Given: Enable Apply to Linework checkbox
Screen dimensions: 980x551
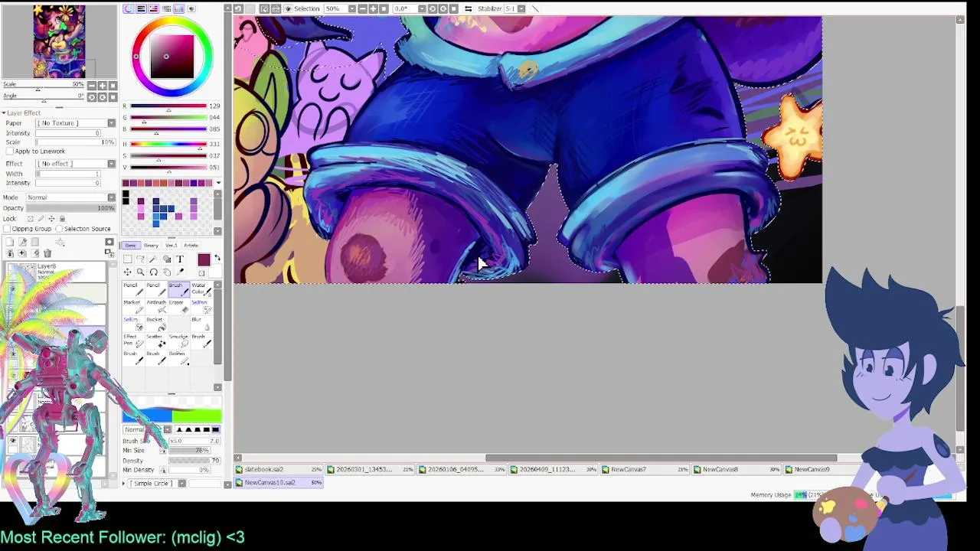Looking at the screenshot, I should click(9, 152).
